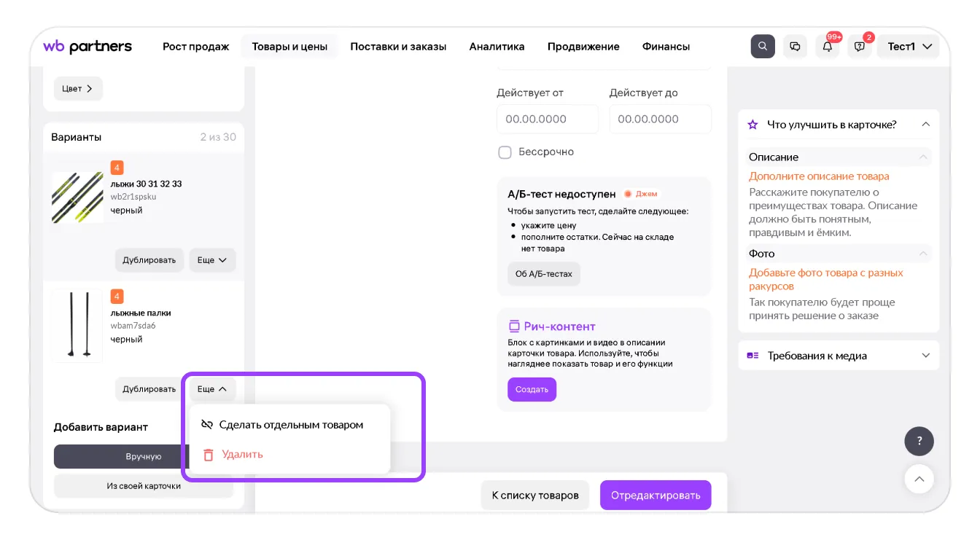Image resolution: width=980 pixels, height=548 pixels.
Task: Collapse the Что улучшить в карточке panel
Action: [x=925, y=125]
